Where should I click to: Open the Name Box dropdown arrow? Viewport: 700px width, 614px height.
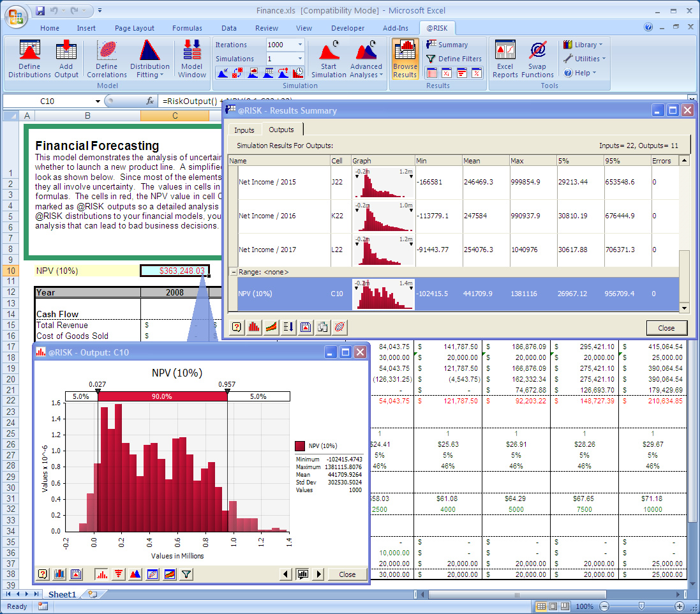click(x=98, y=101)
